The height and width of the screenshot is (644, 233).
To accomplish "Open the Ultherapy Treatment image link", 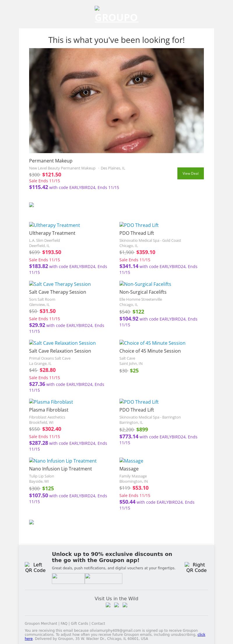I will (x=54, y=225).
